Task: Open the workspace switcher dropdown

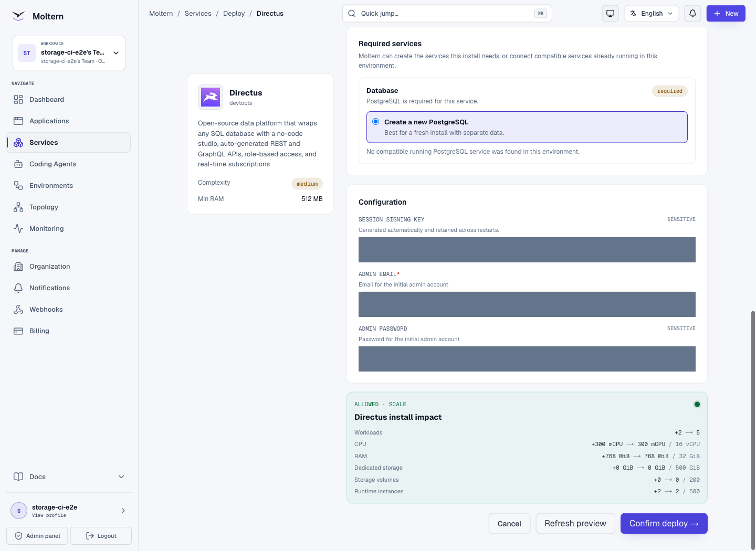Action: [69, 53]
